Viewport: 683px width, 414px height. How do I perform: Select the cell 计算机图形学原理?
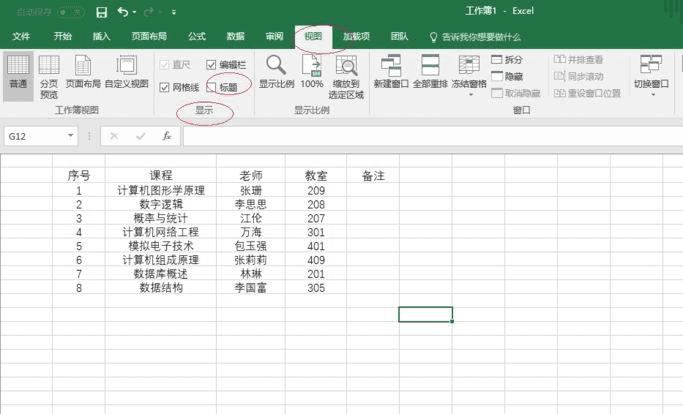coord(161,190)
